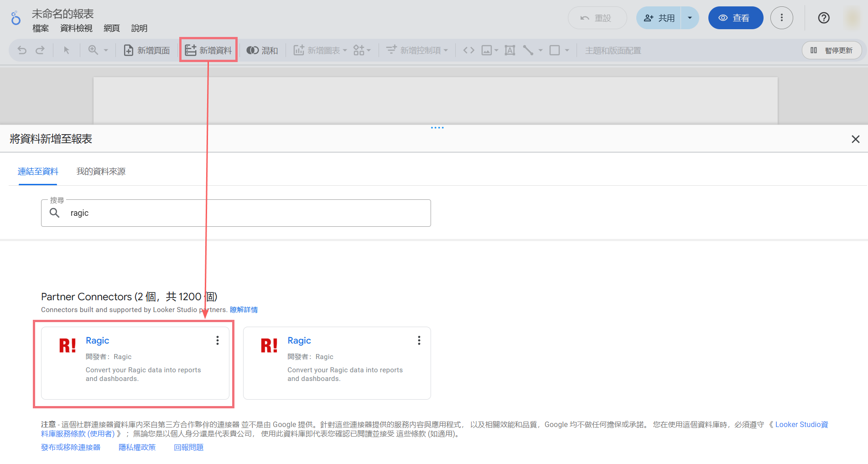Screen dimensions: 868x464
Task: Expand image insert dropdown arrow
Action: 496,50
